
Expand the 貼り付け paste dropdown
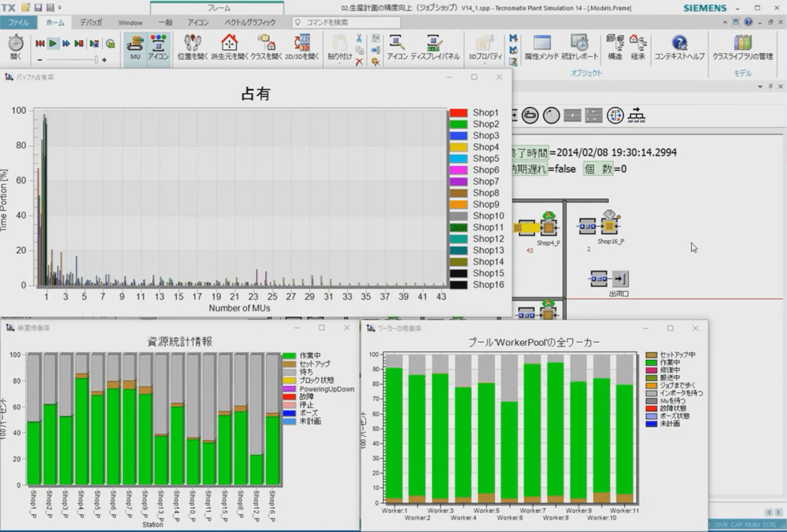coord(340,64)
